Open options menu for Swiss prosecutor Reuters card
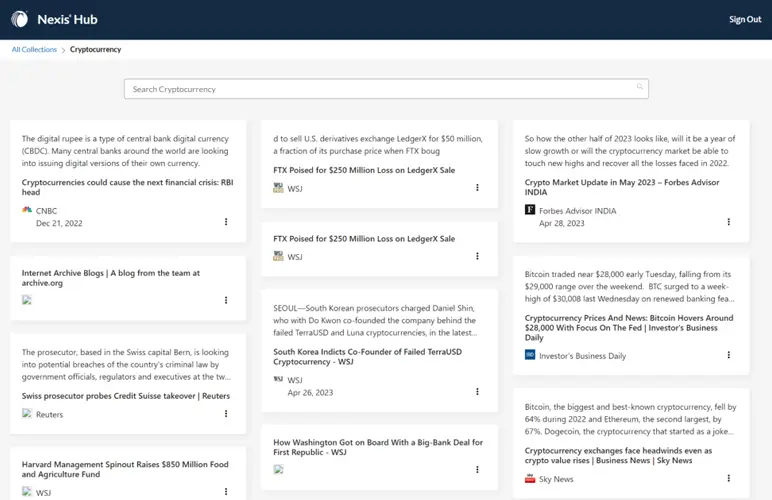The height and width of the screenshot is (500, 772). click(x=226, y=414)
